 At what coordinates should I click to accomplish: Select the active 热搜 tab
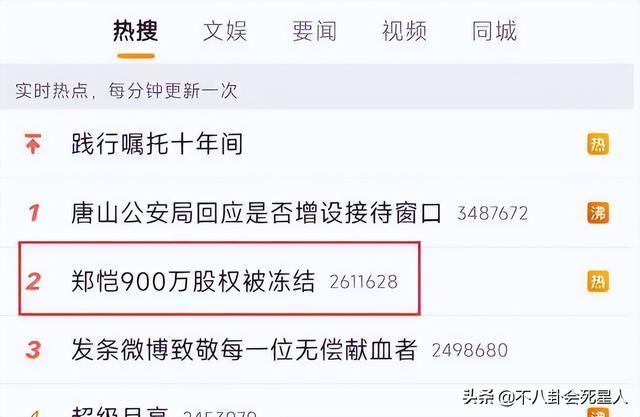tap(136, 31)
